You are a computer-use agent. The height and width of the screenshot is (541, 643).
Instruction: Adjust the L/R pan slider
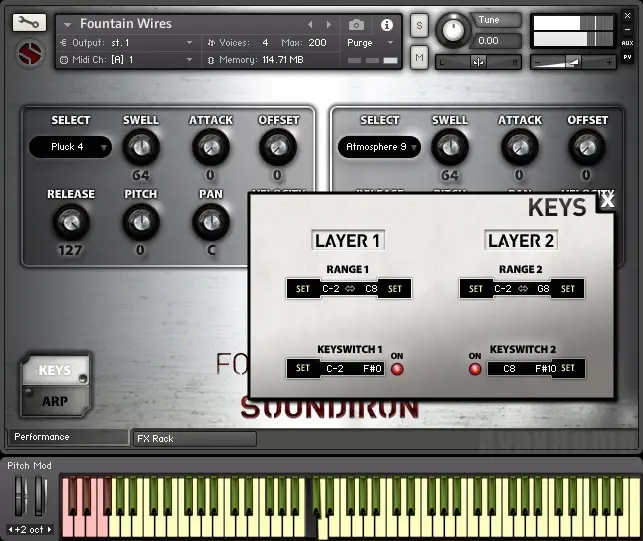(x=478, y=62)
